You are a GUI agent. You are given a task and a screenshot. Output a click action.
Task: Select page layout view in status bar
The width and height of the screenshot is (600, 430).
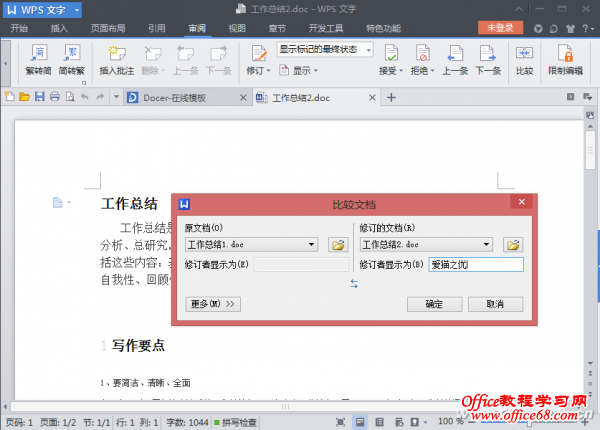[360, 422]
